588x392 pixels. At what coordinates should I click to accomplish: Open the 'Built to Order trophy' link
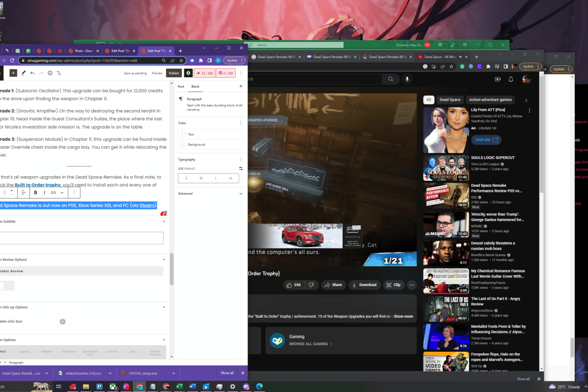38,185
